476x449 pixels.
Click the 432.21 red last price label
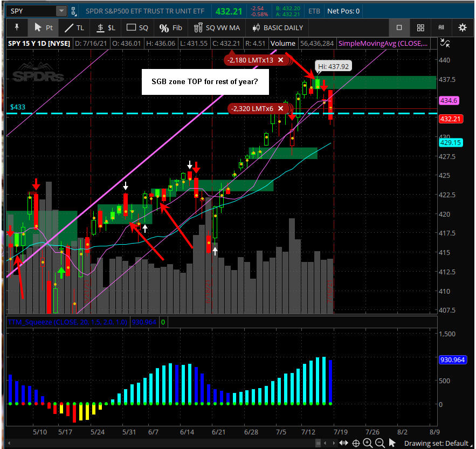[451, 119]
